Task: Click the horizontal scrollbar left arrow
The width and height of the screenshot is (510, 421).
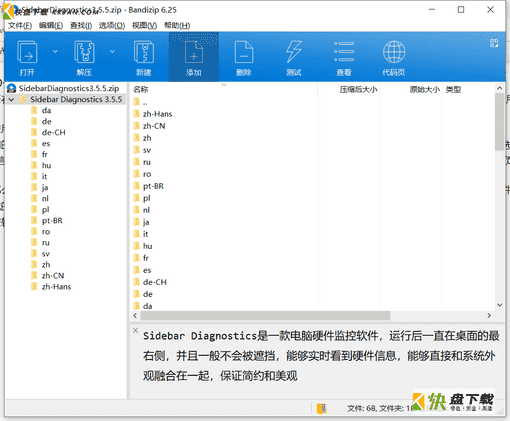Action: click(x=135, y=315)
